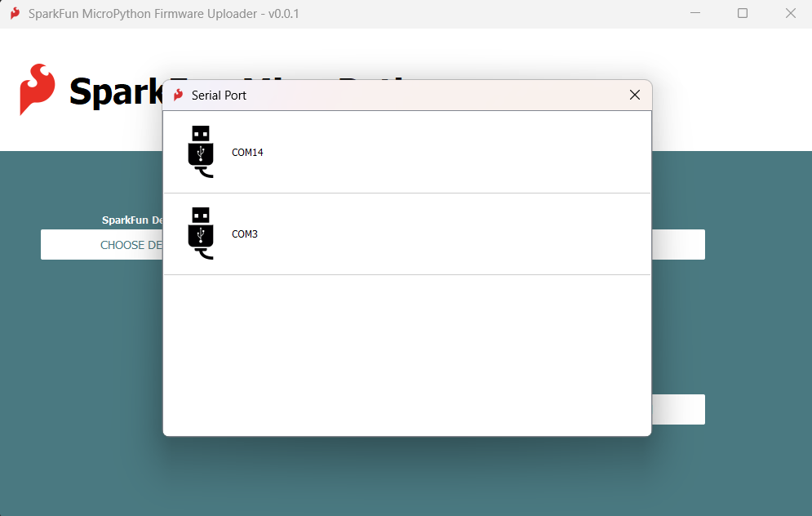Click the "SparkFun MicroPython Firmware Uploader - v0.0.1" window title
This screenshot has width=812, height=516.
tap(164, 14)
